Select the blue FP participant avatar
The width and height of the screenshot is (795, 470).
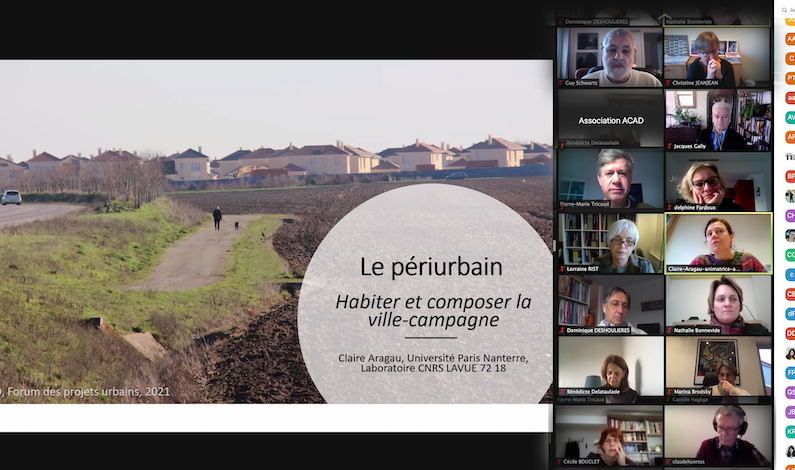click(790, 373)
